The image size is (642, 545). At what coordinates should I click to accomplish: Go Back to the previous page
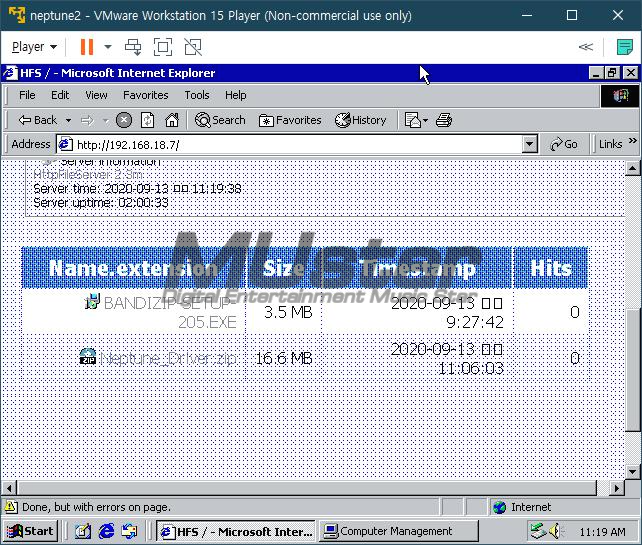[38, 120]
